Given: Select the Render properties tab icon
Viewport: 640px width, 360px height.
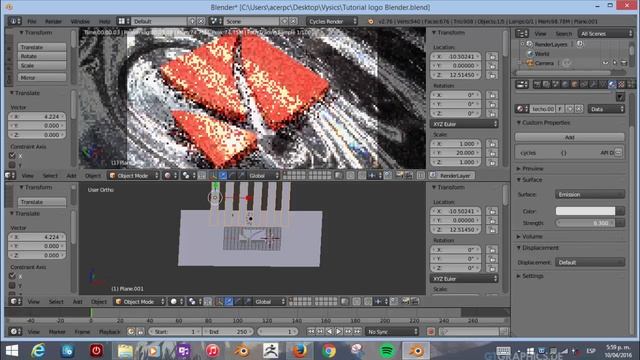Looking at the screenshot, I should (x=537, y=84).
